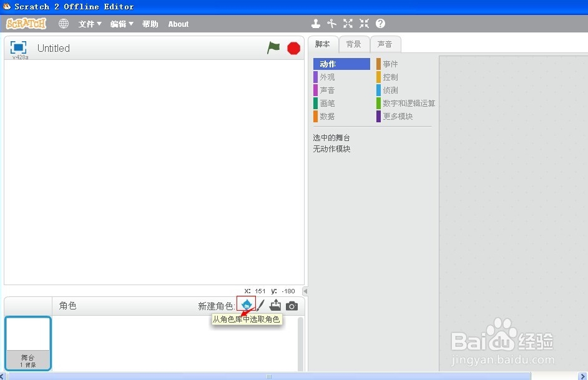The height and width of the screenshot is (380, 588).
Task: Click the Scratch cat title bar icon
Action: 7,6
